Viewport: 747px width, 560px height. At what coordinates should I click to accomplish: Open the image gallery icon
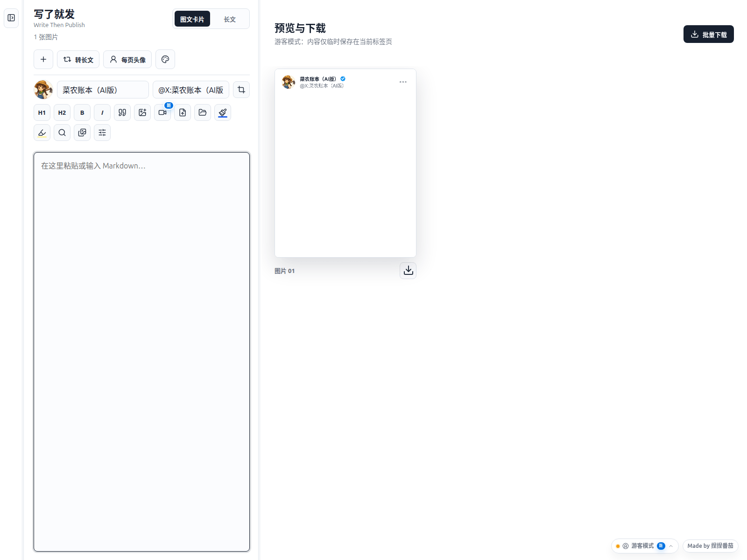tap(82, 133)
